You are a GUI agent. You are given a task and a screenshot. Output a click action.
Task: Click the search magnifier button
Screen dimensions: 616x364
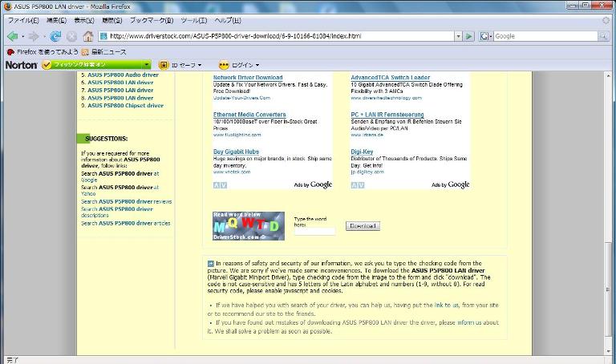[603, 36]
